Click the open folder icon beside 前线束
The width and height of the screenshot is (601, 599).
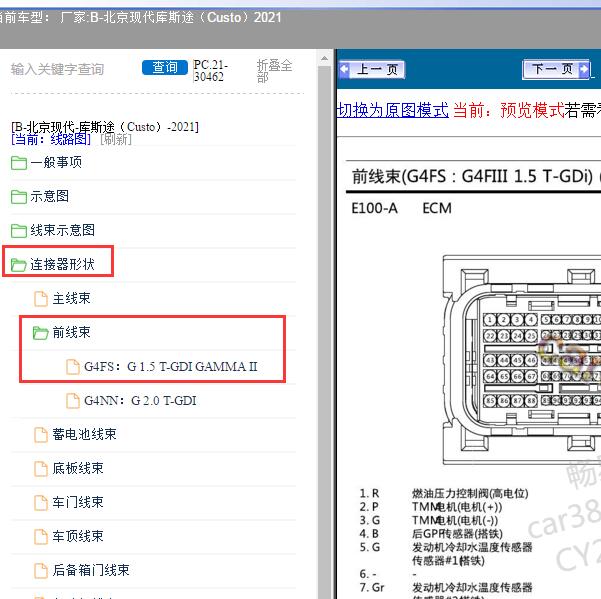click(41, 333)
